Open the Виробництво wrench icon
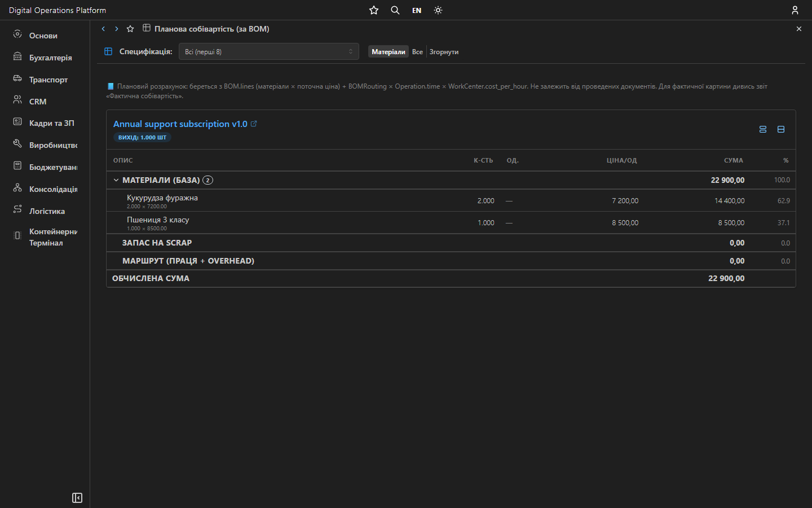The image size is (812, 508). (x=17, y=144)
